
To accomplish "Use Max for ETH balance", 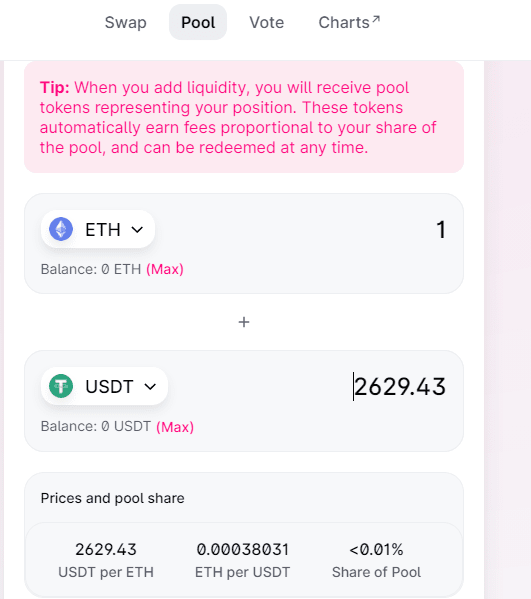I will 165,269.
